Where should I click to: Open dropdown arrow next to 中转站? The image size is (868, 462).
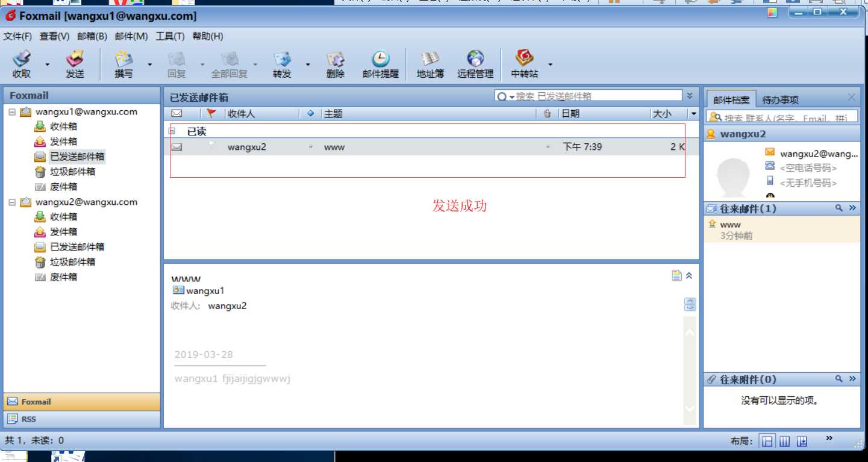tap(550, 64)
